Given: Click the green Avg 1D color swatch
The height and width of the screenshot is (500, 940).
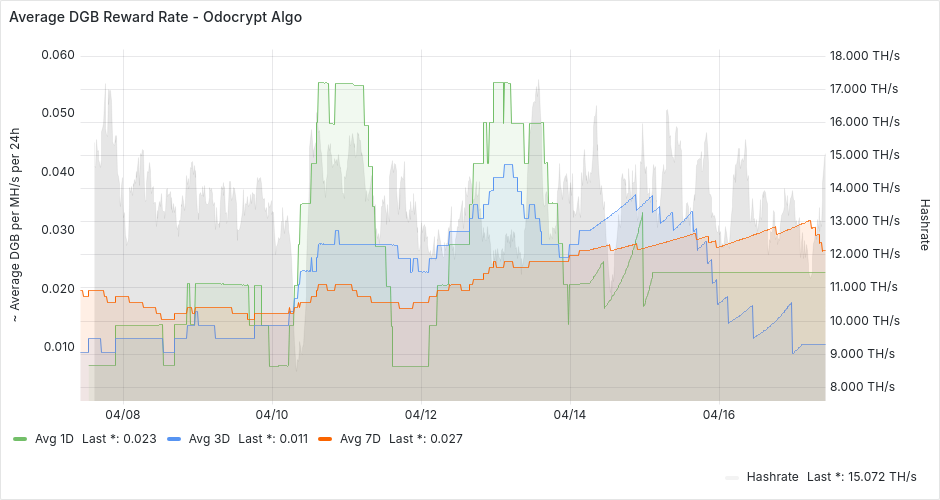Looking at the screenshot, I should point(20,439).
